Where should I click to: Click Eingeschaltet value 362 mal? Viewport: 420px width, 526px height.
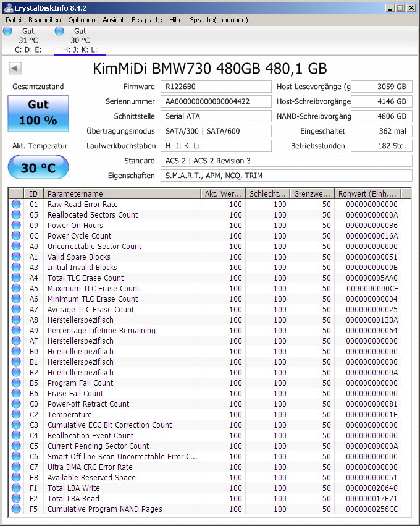pos(382,131)
